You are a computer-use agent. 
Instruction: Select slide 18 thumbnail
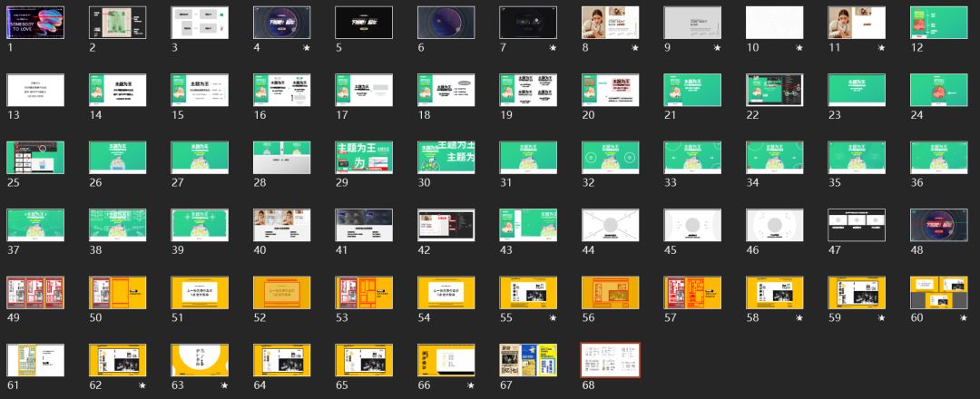[446, 90]
